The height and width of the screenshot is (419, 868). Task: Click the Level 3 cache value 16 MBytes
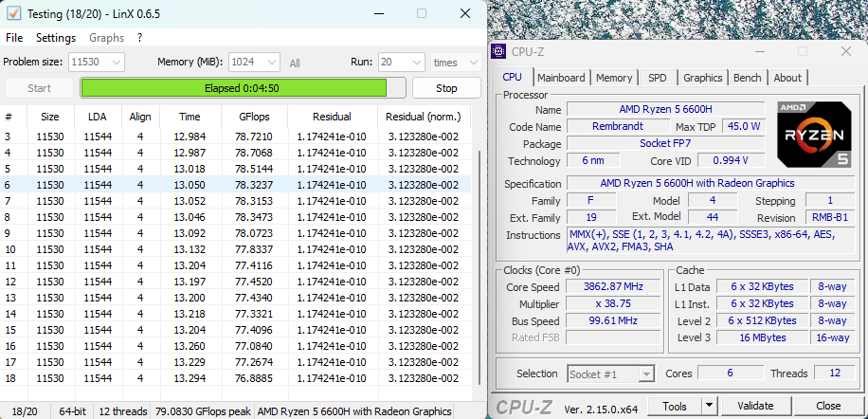(761, 337)
